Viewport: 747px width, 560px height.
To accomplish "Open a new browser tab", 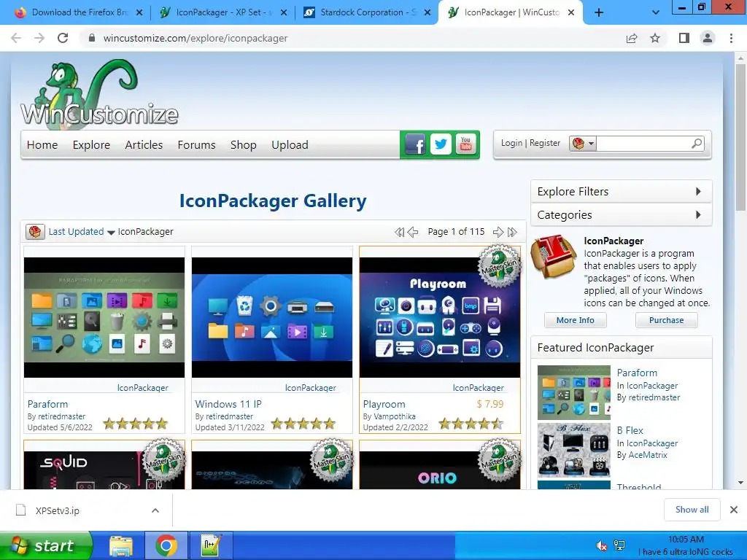I will click(x=599, y=13).
